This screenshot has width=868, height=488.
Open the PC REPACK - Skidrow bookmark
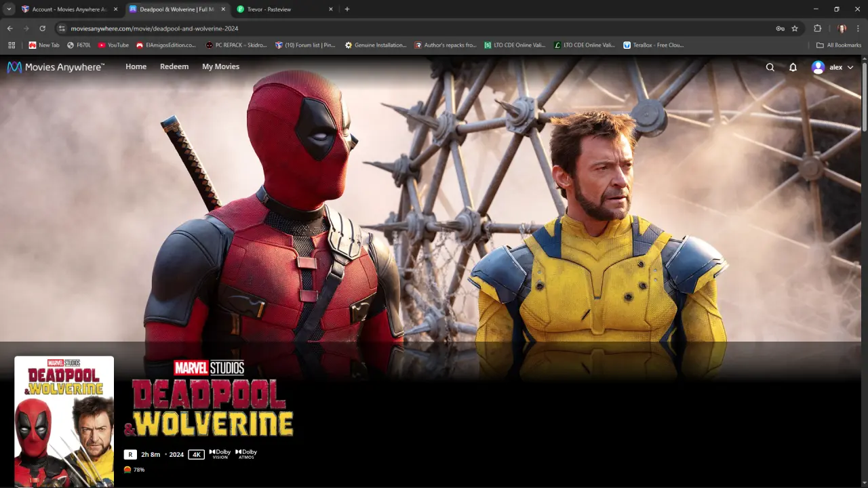click(x=237, y=45)
